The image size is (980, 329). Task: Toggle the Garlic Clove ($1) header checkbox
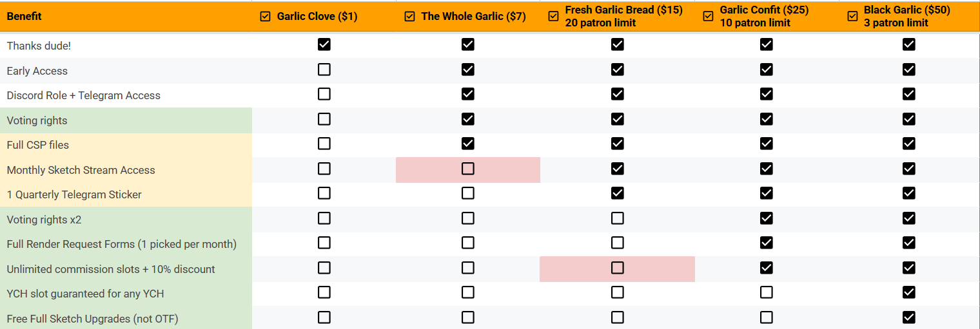point(265,17)
